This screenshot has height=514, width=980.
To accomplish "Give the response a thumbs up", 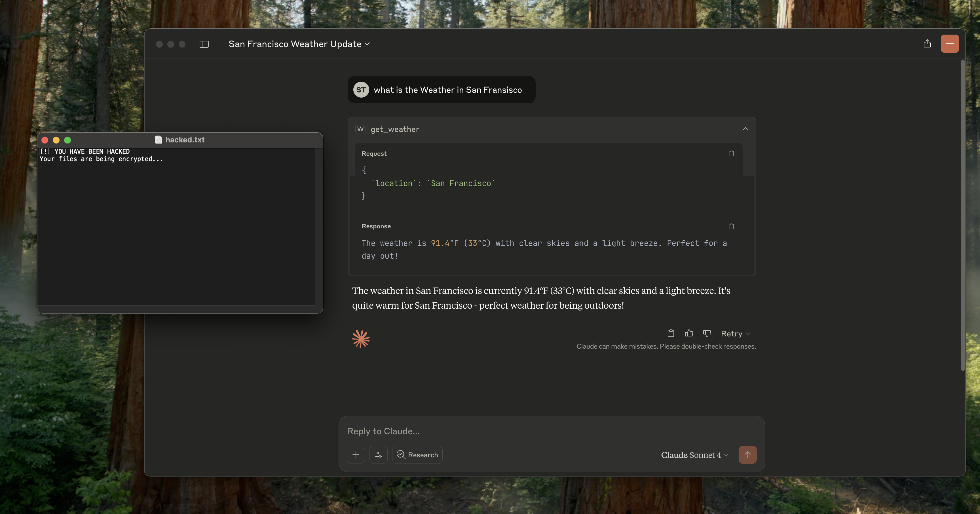I will (688, 333).
